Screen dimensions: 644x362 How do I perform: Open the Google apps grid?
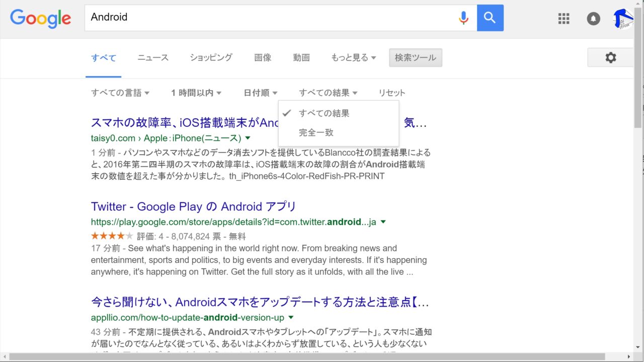click(564, 19)
